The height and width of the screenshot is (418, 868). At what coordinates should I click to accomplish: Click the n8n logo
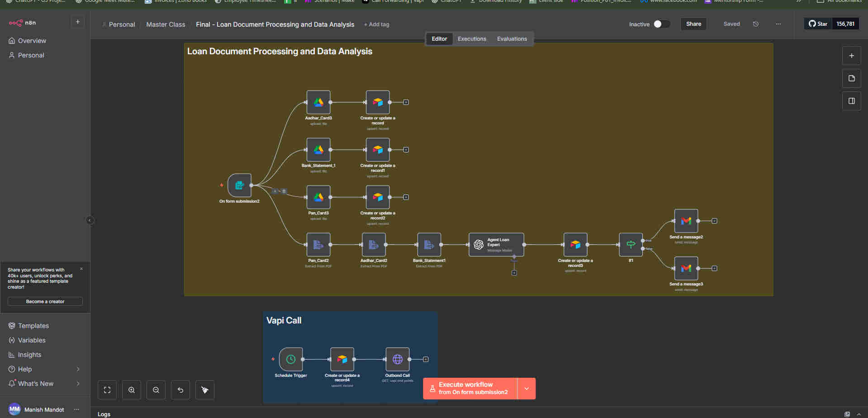click(22, 23)
